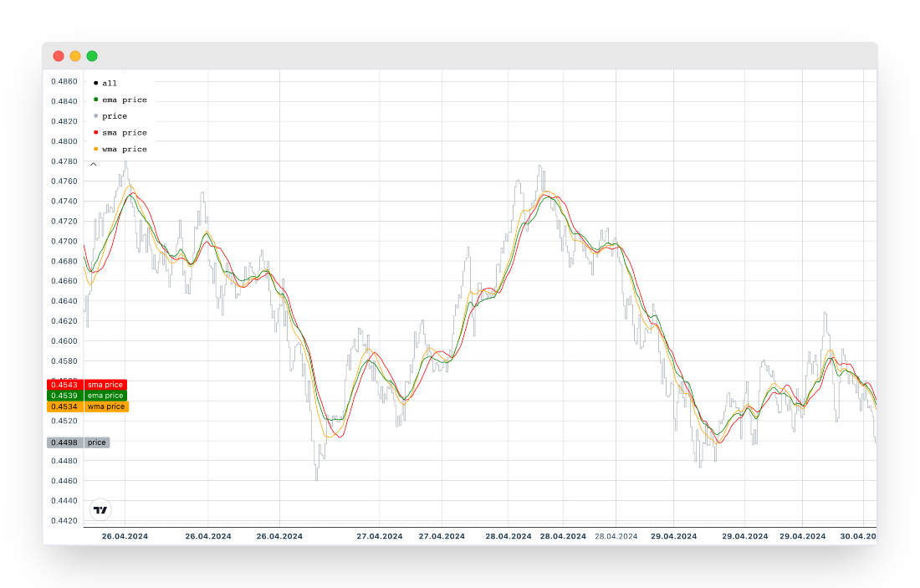This screenshot has width=920, height=588.
Task: Click the TradingView logo icon
Action: pyautogui.click(x=100, y=509)
